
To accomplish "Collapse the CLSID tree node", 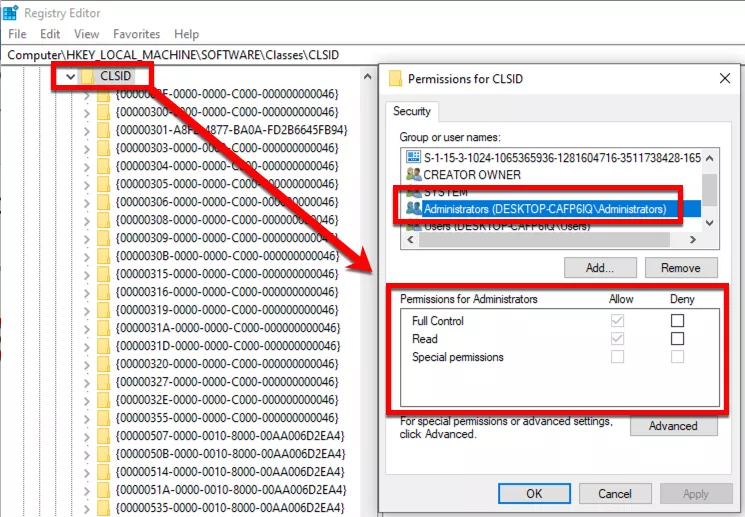I will pyautogui.click(x=71, y=76).
